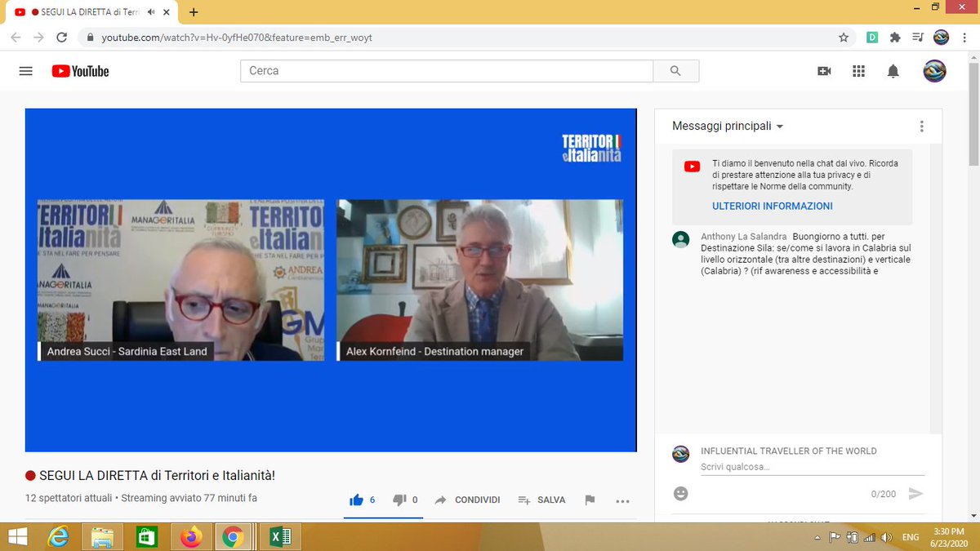
Task: Click Anthony La Salandra's chat avatar
Action: pyautogui.click(x=680, y=239)
